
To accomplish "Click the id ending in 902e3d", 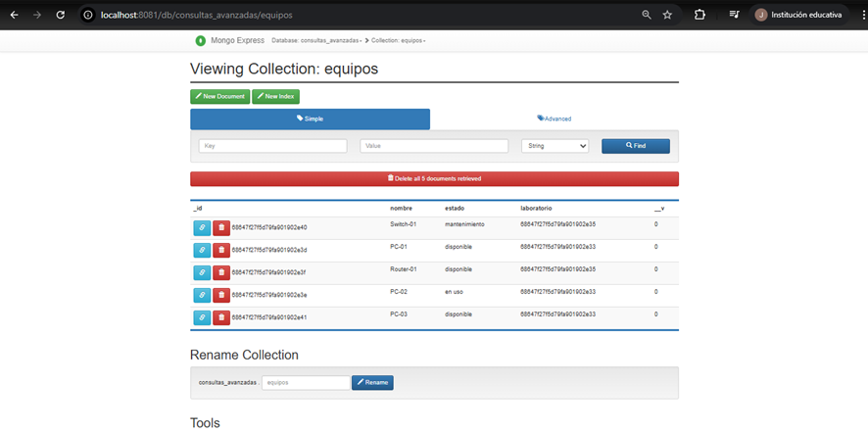I will [x=269, y=251].
